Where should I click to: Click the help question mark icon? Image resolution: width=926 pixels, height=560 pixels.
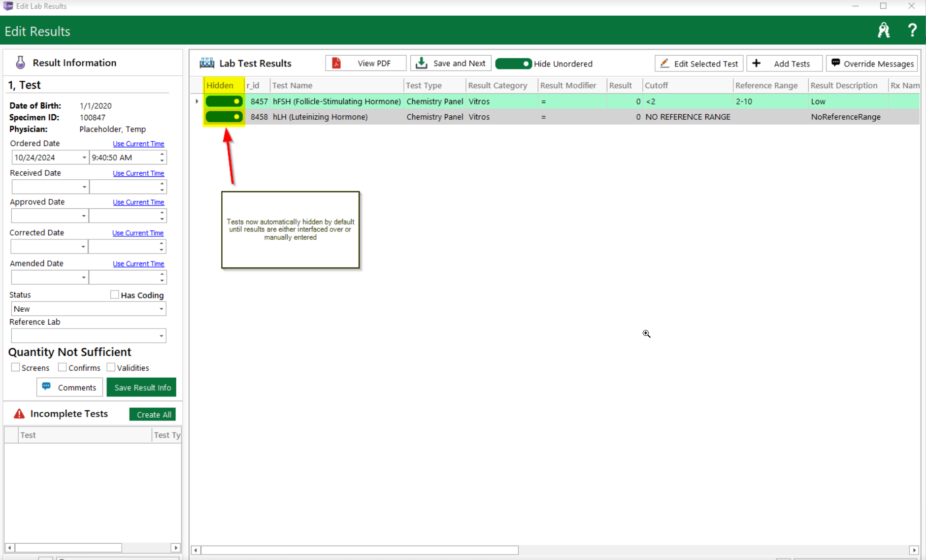912,31
